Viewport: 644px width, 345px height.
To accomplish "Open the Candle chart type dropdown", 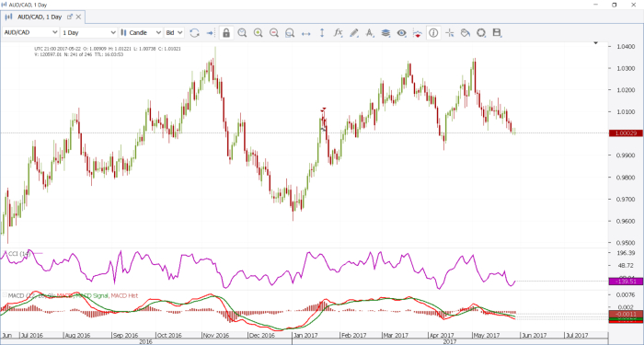I will [x=141, y=32].
